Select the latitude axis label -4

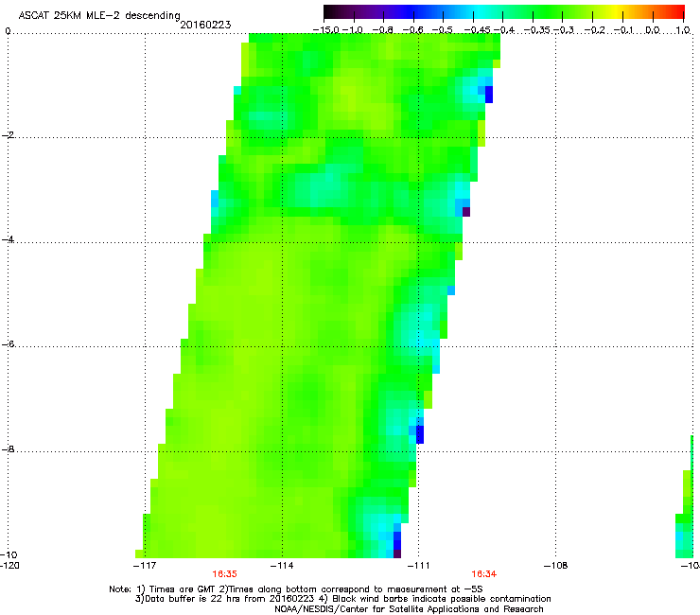[x=8, y=239]
